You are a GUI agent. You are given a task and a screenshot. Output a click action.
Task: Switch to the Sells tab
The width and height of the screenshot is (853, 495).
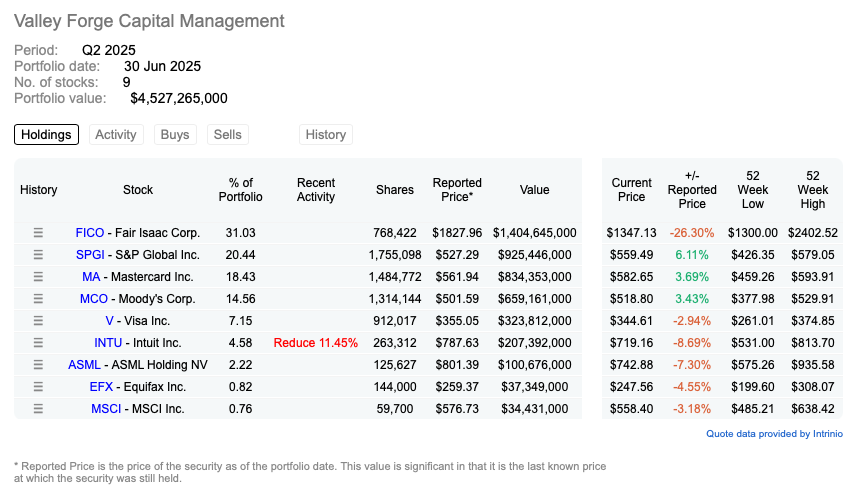[227, 134]
